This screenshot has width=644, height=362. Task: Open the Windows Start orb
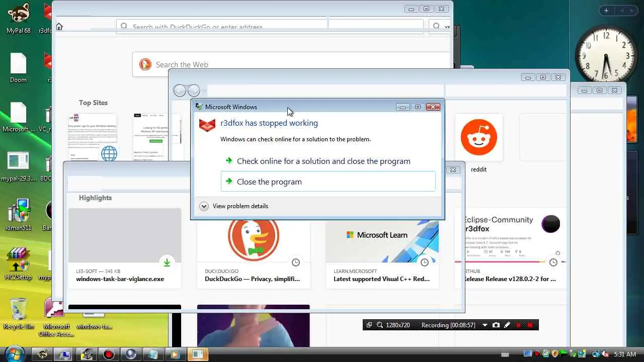pyautogui.click(x=14, y=353)
